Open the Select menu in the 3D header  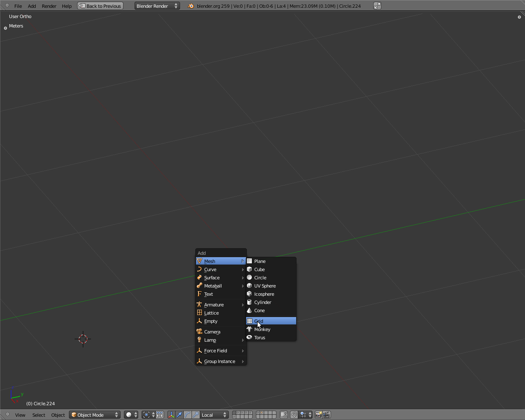click(x=39, y=415)
